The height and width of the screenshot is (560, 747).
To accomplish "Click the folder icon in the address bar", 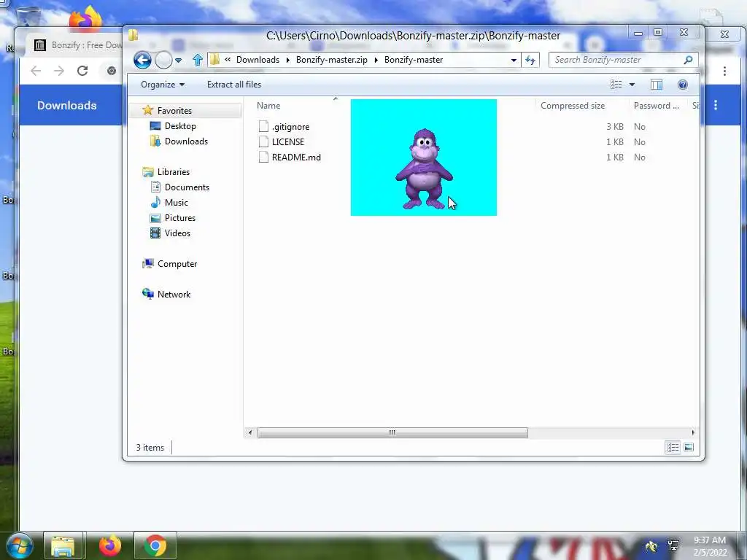I will [215, 60].
